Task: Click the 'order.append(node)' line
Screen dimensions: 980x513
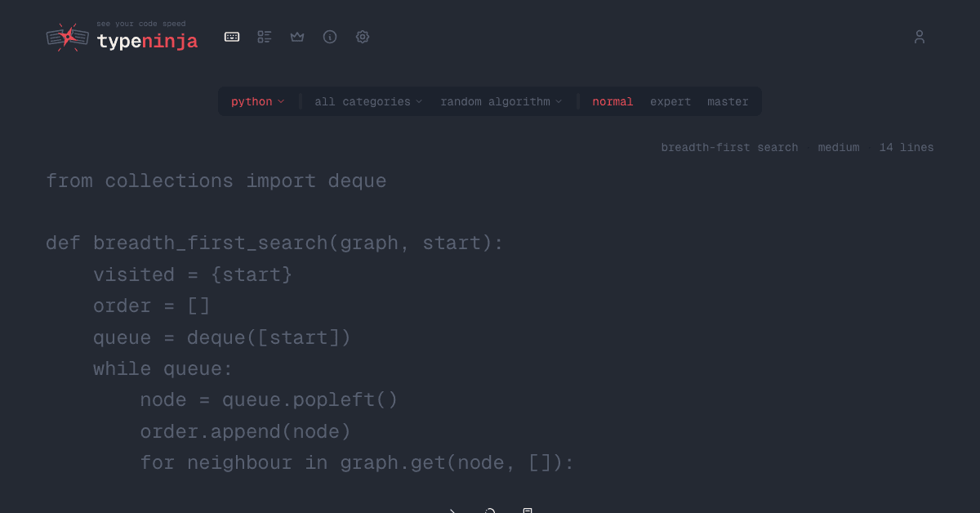Action: pos(245,431)
